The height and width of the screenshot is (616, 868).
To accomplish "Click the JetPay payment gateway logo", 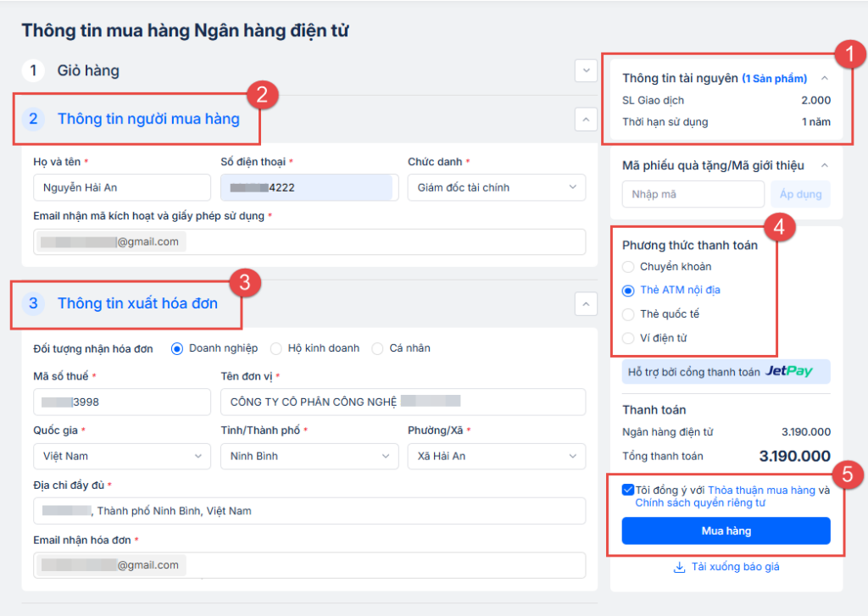I will tap(788, 371).
